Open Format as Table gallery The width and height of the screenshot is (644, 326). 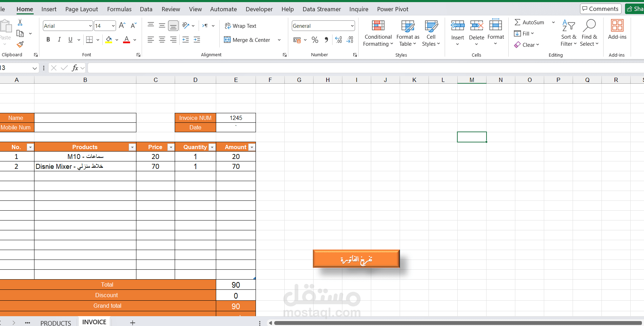(x=408, y=33)
